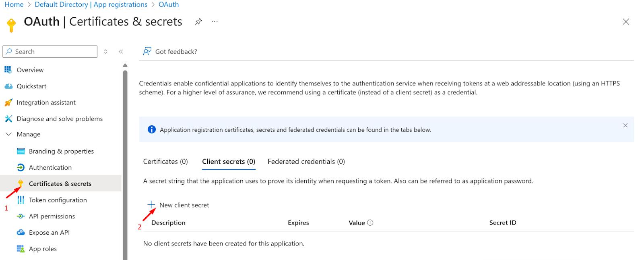Click the Quickstart cloud icon
Viewport: 644px width, 260px height.
[x=8, y=86]
